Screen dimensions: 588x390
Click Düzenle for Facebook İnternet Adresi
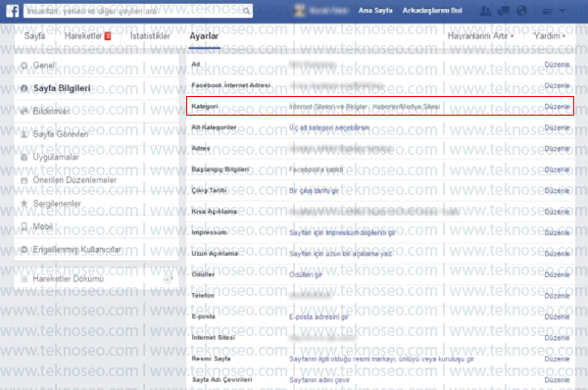click(x=557, y=85)
